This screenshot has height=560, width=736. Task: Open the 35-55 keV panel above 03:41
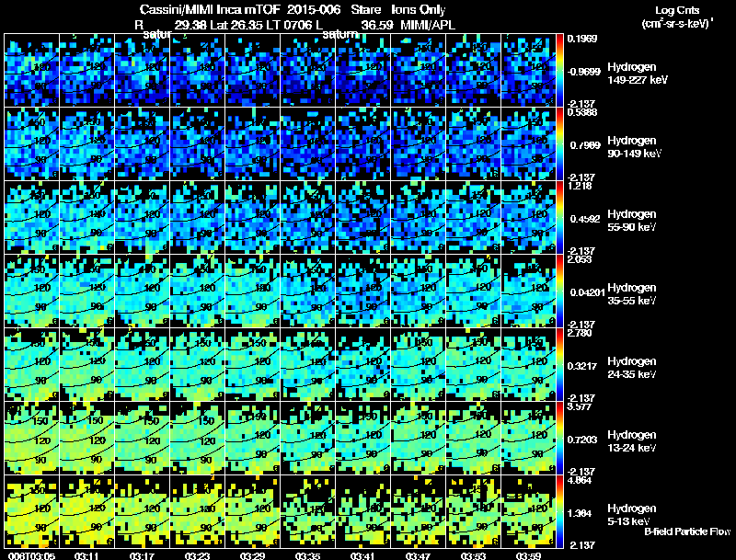click(362, 291)
